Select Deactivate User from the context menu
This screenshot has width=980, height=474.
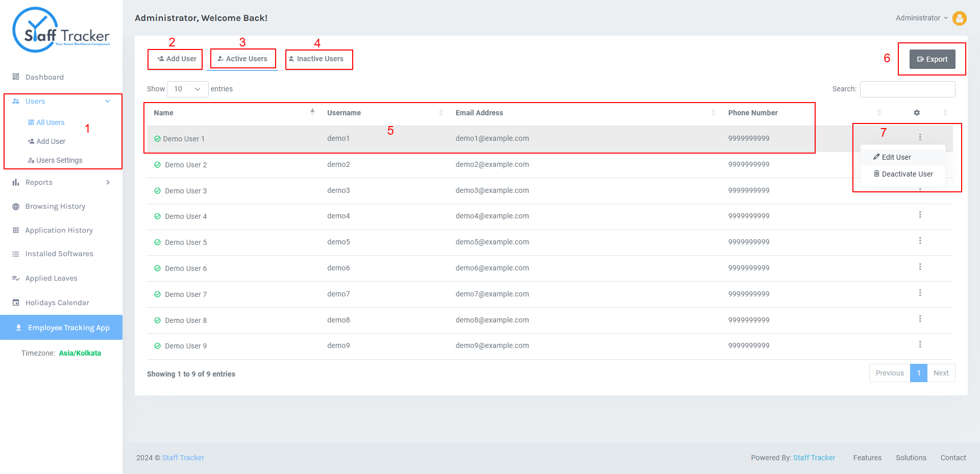(x=903, y=174)
